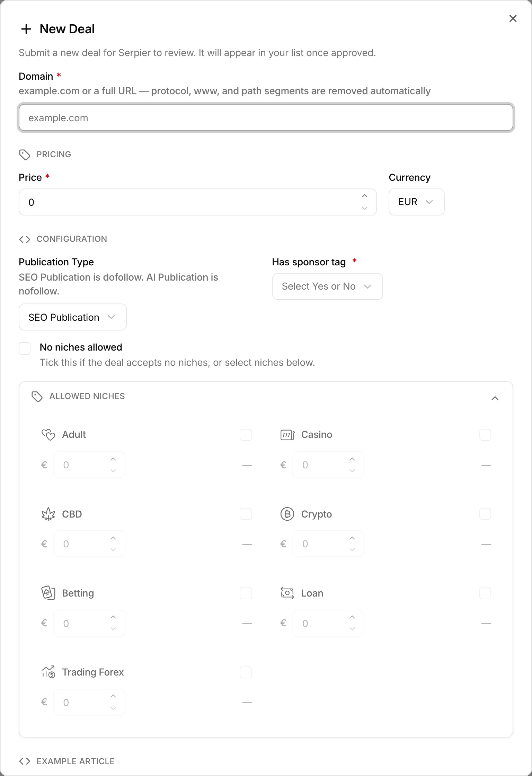Click the Loan money icon
Screen dimensions: 532x776
[x=287, y=593]
